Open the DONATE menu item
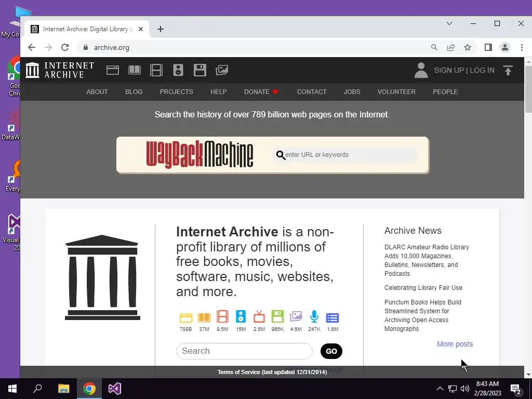The height and width of the screenshot is (399, 532). coord(261,92)
